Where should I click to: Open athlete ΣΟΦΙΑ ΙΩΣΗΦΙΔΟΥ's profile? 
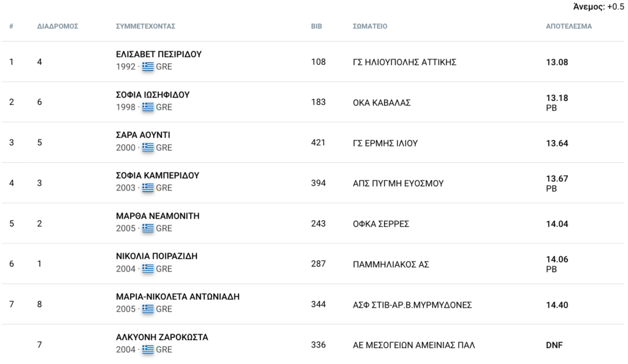[153, 95]
